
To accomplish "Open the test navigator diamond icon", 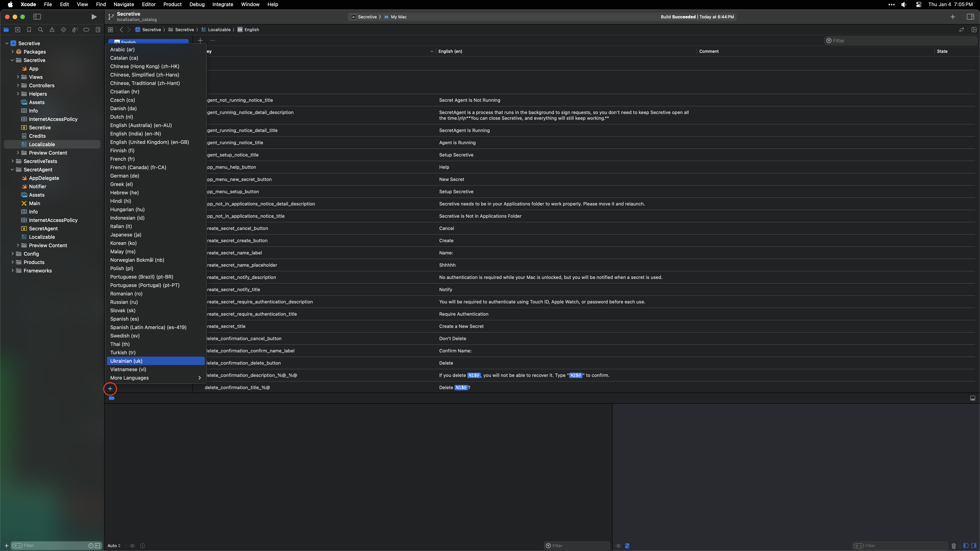I will 64,30.
